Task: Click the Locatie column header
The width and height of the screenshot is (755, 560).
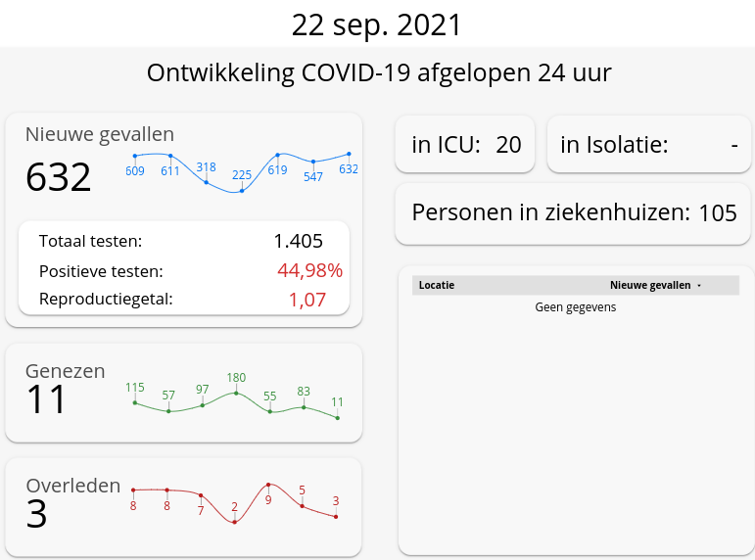Action: [437, 286]
